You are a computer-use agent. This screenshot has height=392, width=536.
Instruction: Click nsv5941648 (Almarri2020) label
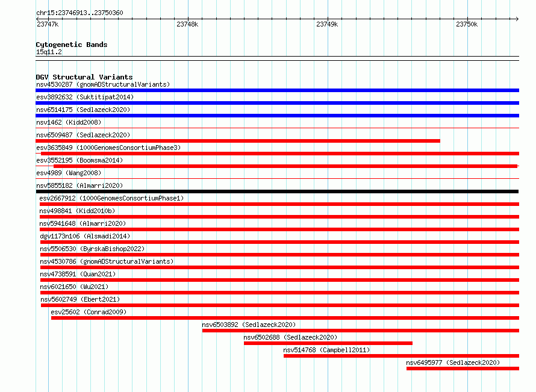(83, 223)
